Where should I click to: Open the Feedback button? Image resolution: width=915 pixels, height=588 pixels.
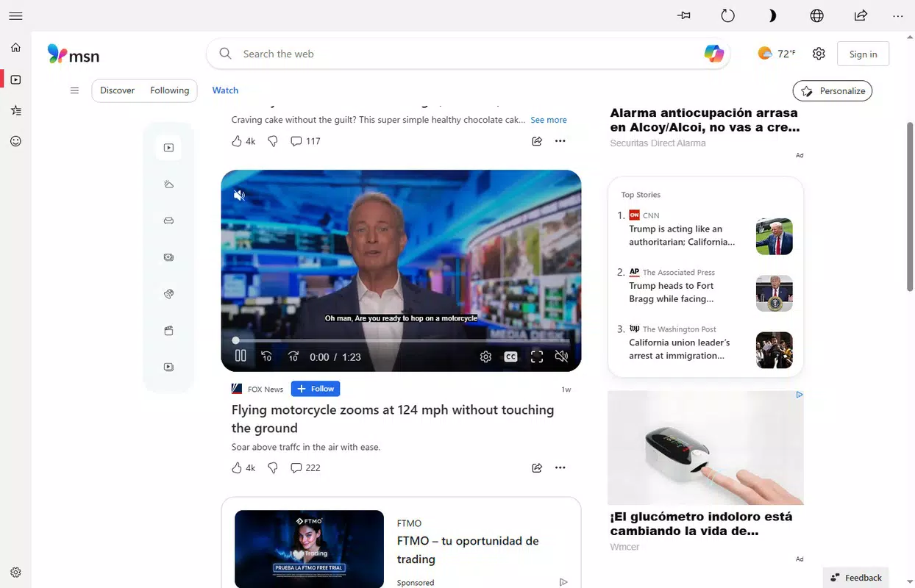pyautogui.click(x=855, y=578)
